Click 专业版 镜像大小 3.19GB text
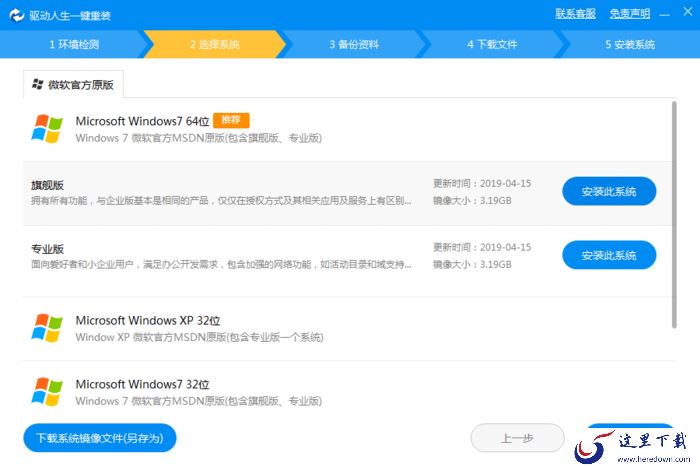Viewport: 700px width, 467px height. (472, 265)
